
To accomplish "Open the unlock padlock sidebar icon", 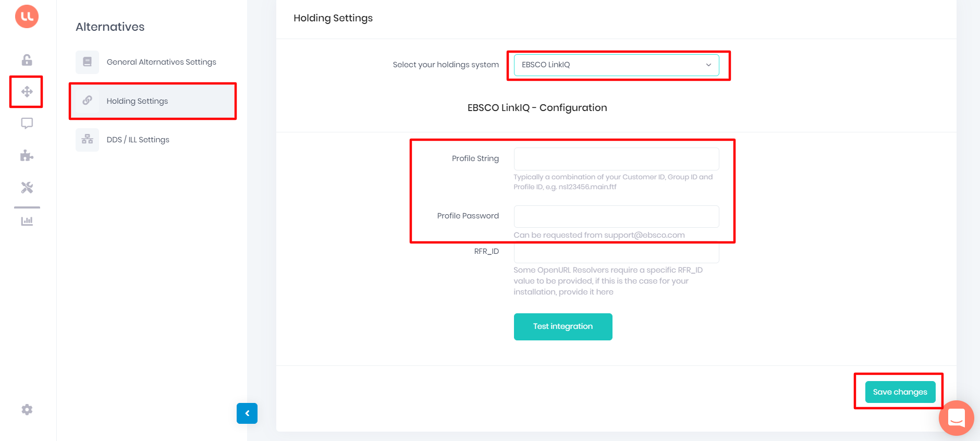I will pos(27,60).
